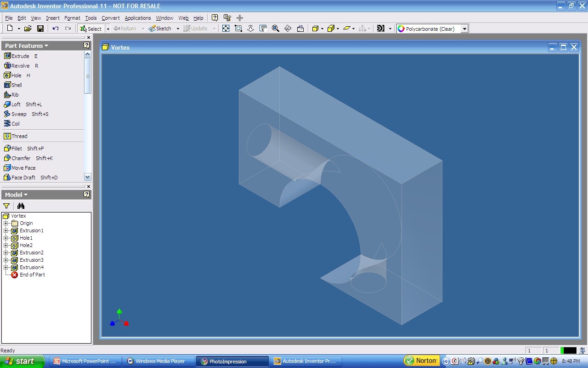Click the Find binoculars icon in Model panel
This screenshot has width=588, height=368.
coord(21,206)
